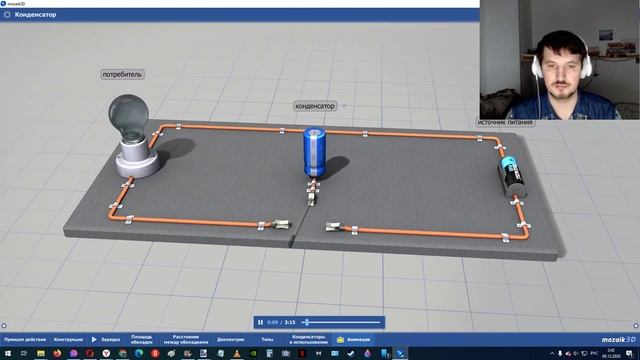Image resolution: width=640 pixels, height=360 pixels.
Task: Click the bottom-left viewport corner dot
Action: 4,326
